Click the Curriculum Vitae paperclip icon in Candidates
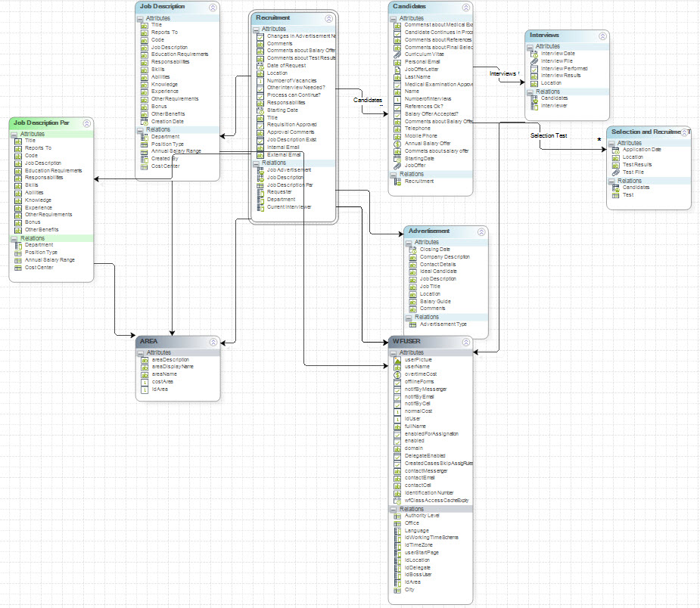This screenshot has width=700, height=608. [397, 54]
